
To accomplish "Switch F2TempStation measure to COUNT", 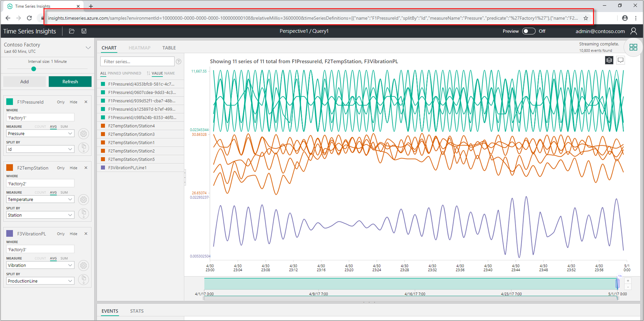I will (40, 192).
